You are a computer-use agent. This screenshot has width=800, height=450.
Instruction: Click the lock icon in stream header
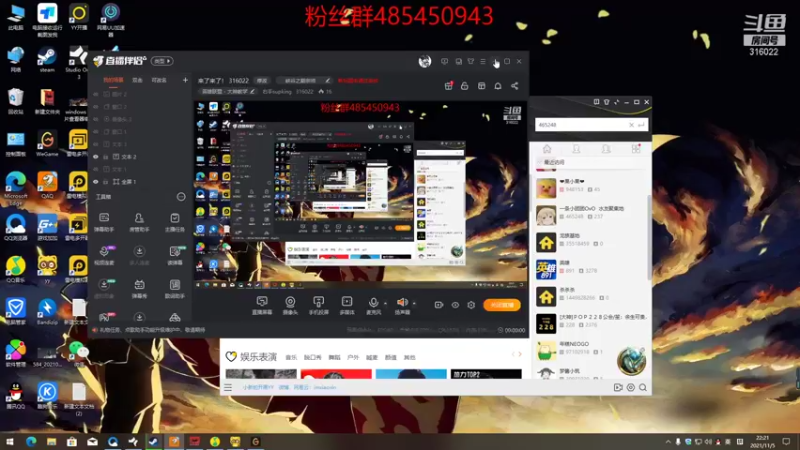[464, 86]
